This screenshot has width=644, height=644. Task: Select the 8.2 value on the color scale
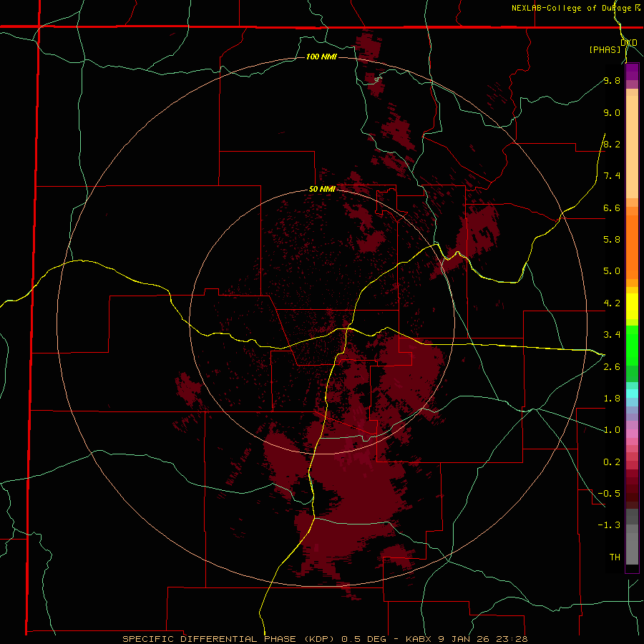click(x=612, y=144)
